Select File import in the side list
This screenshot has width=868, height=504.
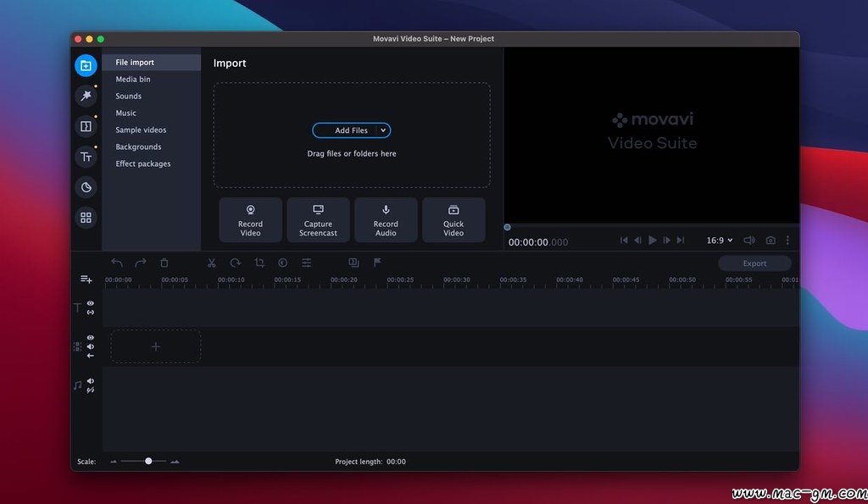click(151, 62)
